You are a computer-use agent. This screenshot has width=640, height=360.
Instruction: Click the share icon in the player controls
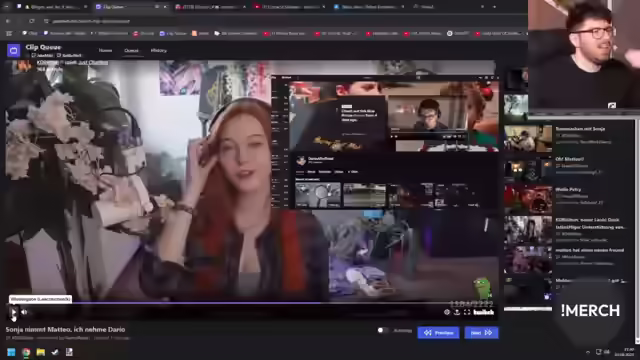[457, 312]
